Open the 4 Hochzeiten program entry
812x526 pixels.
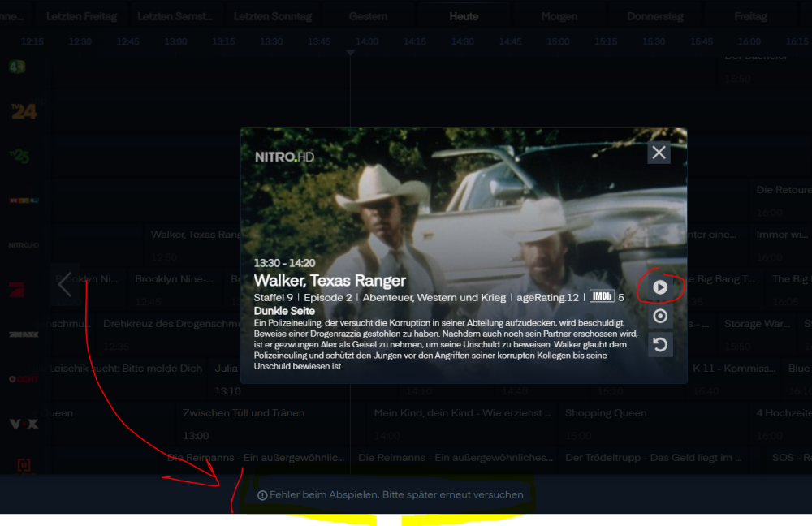click(782, 424)
